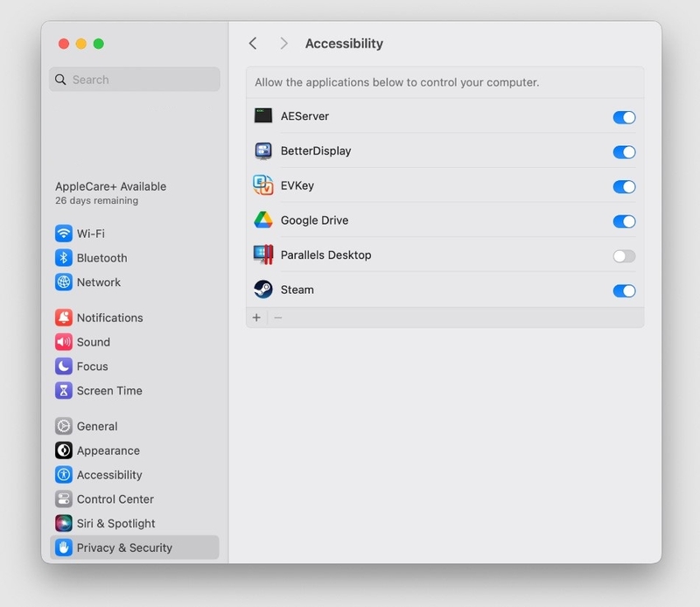Image resolution: width=700 pixels, height=607 pixels.
Task: Go forward with the right chevron
Action: click(283, 43)
